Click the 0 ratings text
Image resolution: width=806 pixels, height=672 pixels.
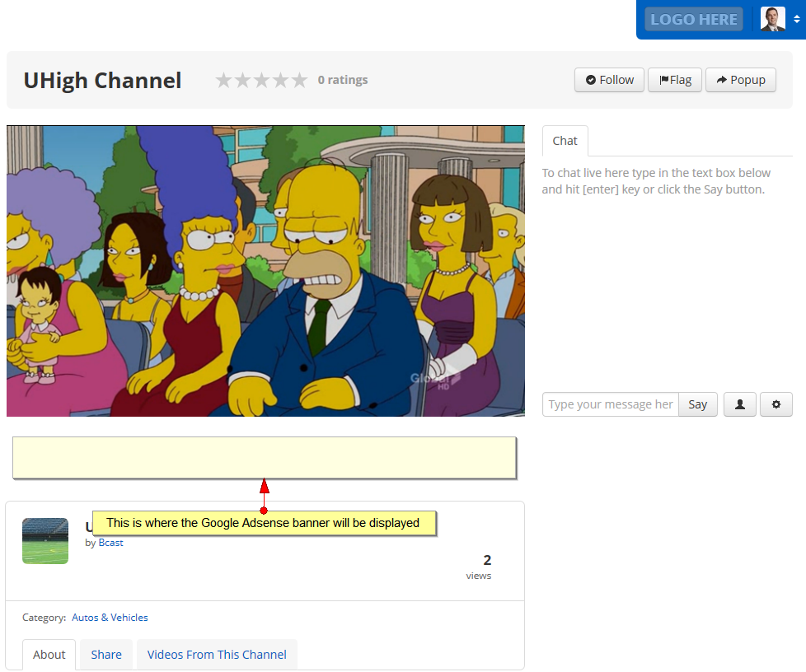pos(342,80)
